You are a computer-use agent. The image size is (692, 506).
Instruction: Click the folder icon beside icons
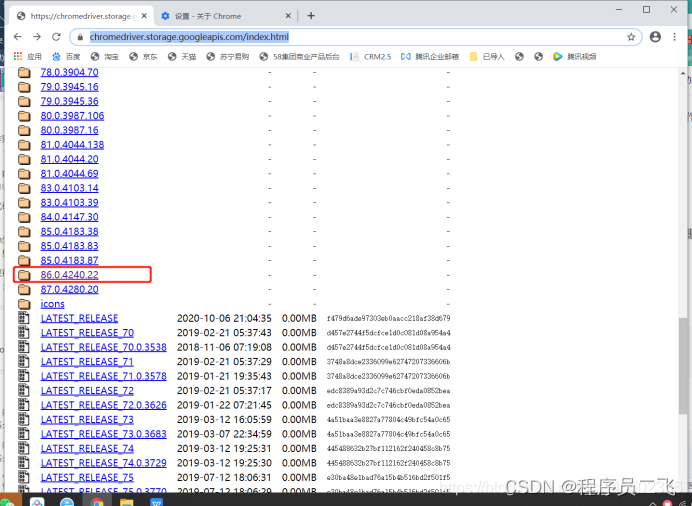tap(24, 304)
